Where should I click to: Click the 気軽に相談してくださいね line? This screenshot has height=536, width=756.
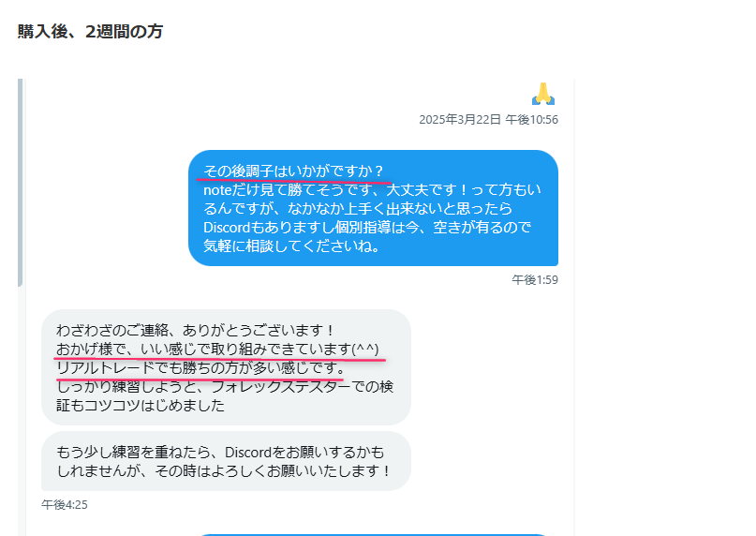pos(291,246)
